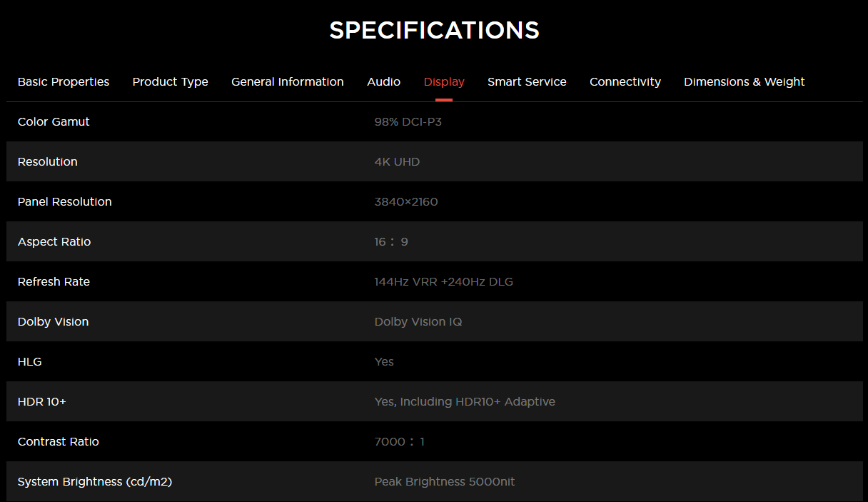The image size is (868, 502).
Task: Click the Color Gamut row label
Action: (54, 122)
